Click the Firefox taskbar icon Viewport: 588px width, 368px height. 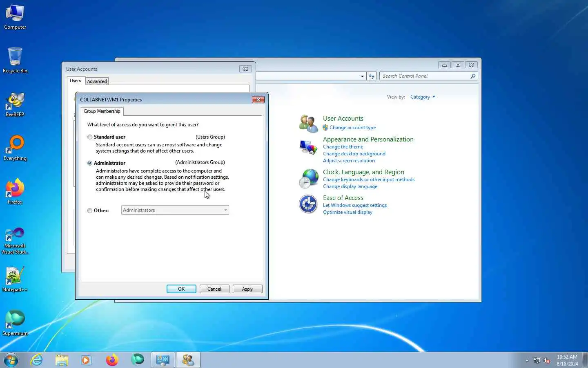pos(112,360)
